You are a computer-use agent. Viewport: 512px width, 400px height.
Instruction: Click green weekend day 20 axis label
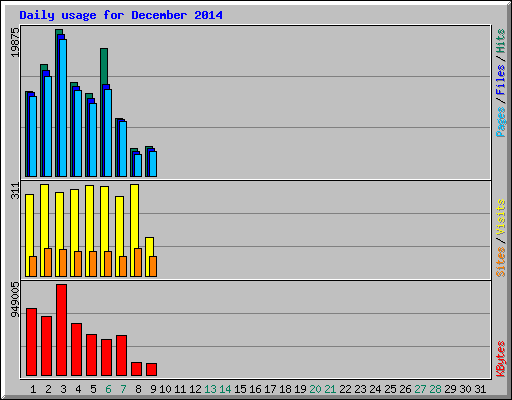(315, 389)
